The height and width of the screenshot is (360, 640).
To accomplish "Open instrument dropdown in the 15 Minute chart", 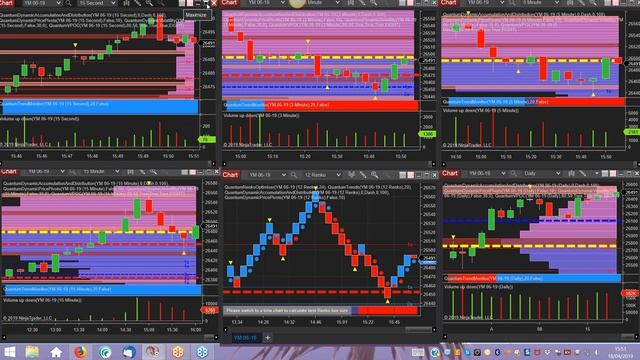I will point(46,172).
